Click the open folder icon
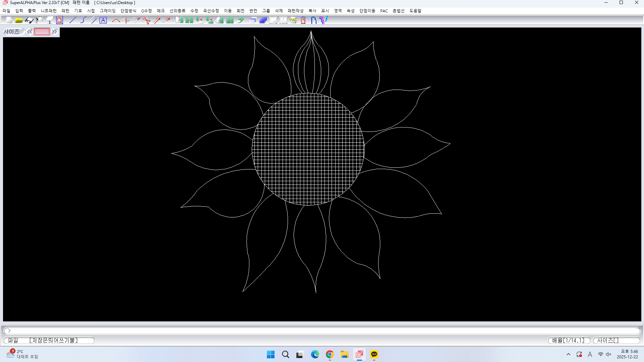This screenshot has width=644, height=362. (x=19, y=20)
